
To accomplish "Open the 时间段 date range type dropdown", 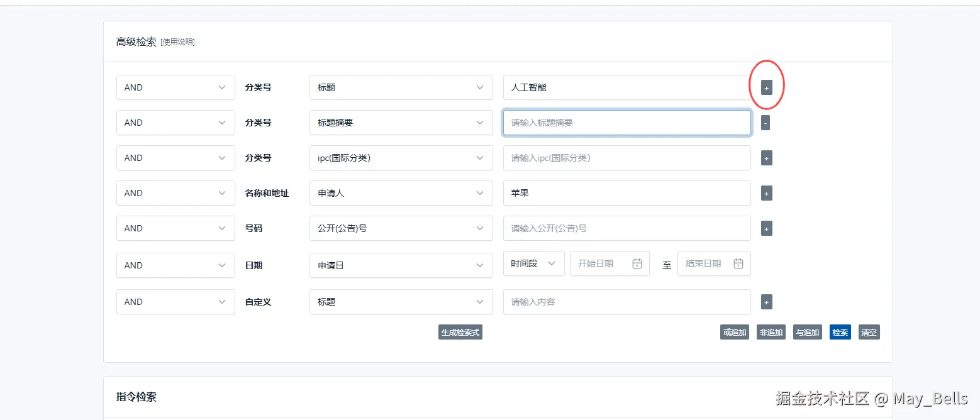I will pos(534,263).
